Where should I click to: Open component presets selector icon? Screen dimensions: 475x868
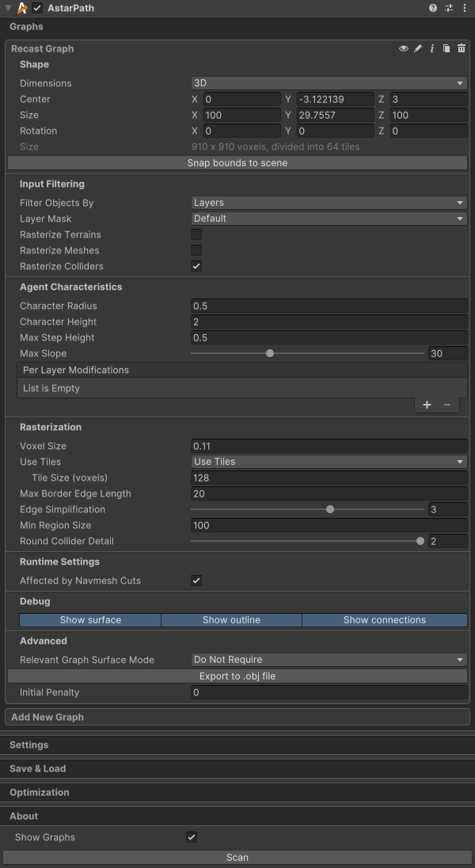click(449, 8)
